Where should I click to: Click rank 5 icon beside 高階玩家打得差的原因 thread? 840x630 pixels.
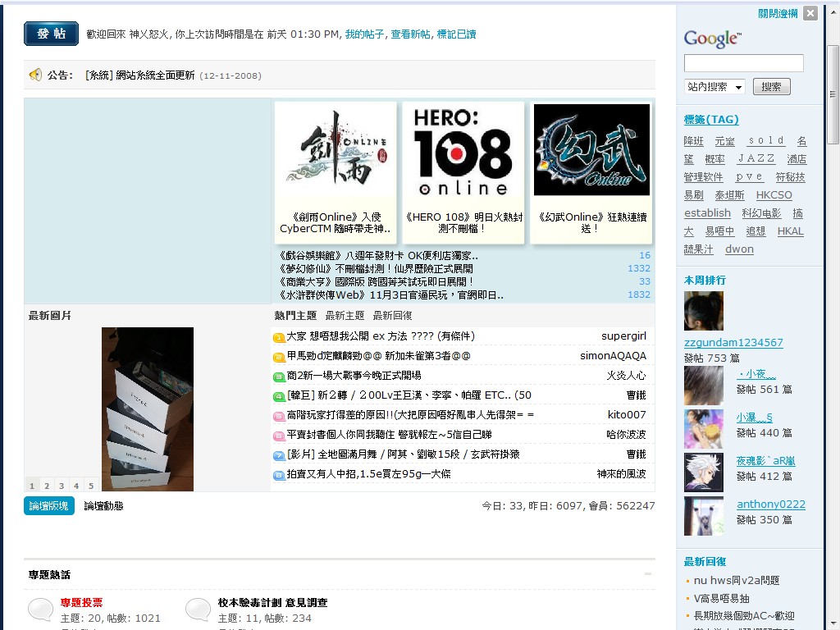[279, 416]
